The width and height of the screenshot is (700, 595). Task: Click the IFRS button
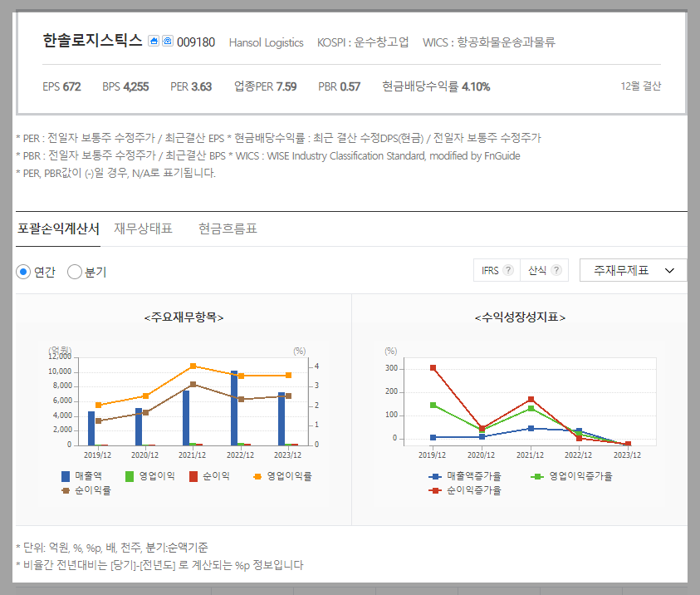497,270
